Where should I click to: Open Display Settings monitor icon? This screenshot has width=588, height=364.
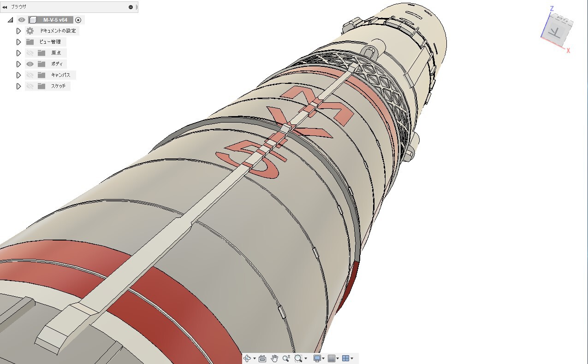click(317, 358)
